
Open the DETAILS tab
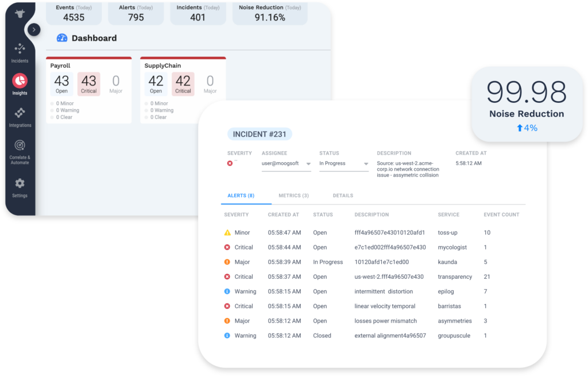(343, 195)
